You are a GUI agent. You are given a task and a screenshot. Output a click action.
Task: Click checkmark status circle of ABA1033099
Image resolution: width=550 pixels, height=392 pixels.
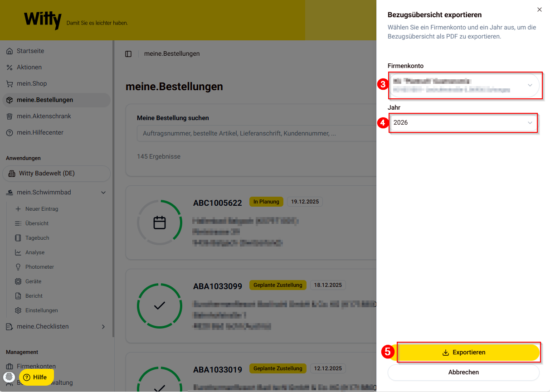pos(160,306)
